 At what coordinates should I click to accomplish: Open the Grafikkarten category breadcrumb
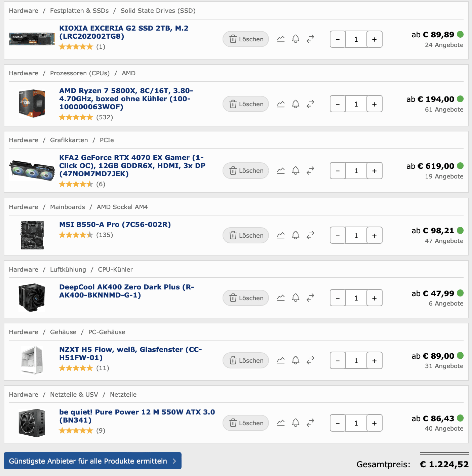(x=69, y=140)
